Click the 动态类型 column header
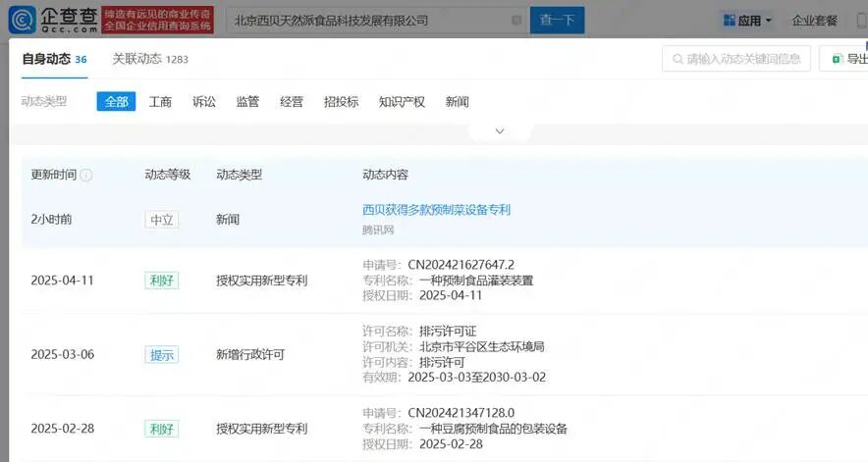 pos(240,175)
